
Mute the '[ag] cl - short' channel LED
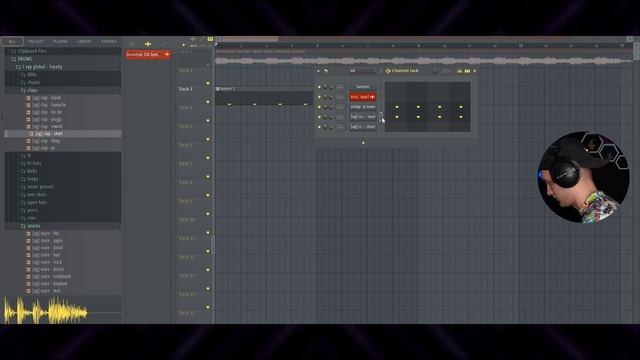point(319,127)
